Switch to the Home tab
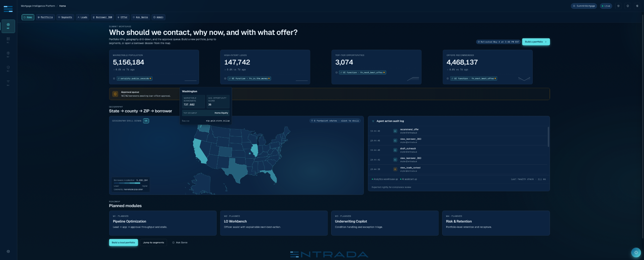 (x=28, y=17)
